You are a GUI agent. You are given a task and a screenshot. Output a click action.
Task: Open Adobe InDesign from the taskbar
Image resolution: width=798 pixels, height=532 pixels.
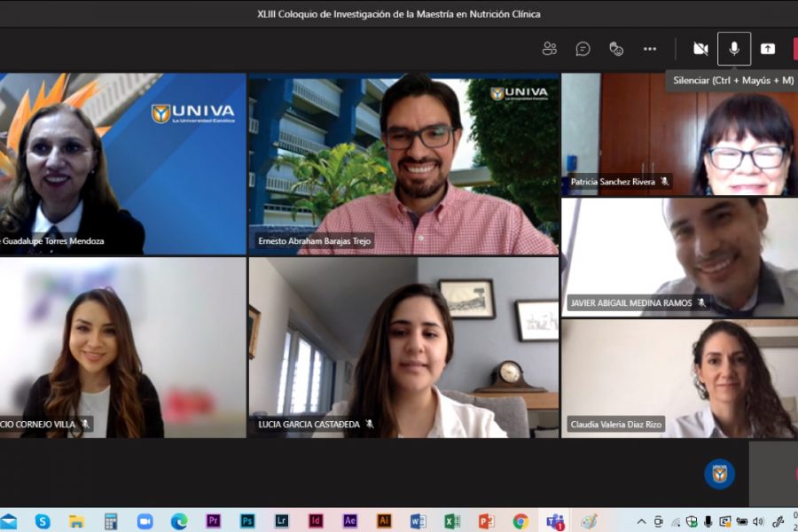316,520
